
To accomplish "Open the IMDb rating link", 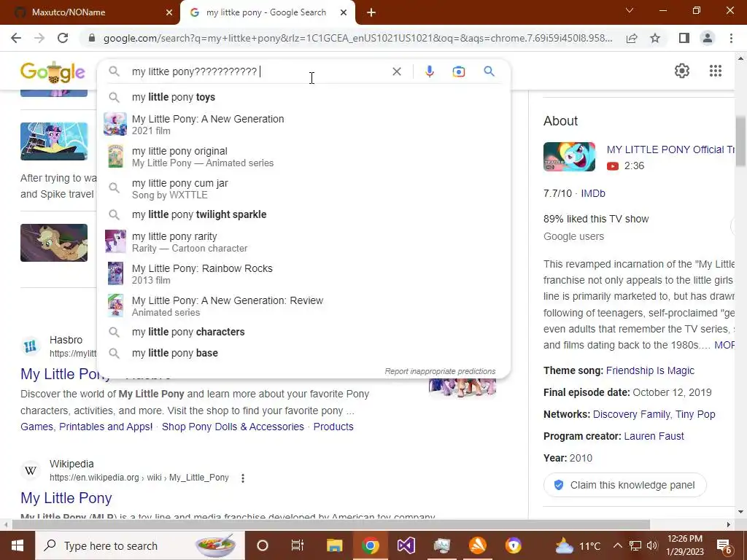I will point(592,193).
